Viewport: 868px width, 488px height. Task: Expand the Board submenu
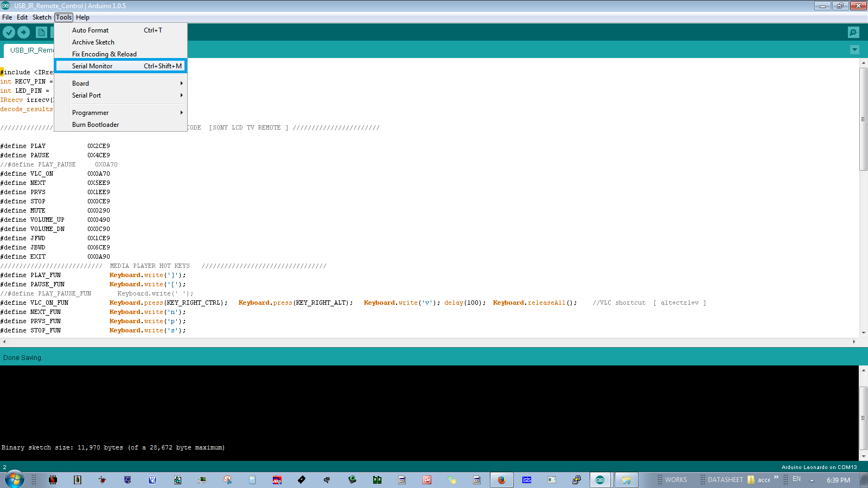pyautogui.click(x=120, y=84)
